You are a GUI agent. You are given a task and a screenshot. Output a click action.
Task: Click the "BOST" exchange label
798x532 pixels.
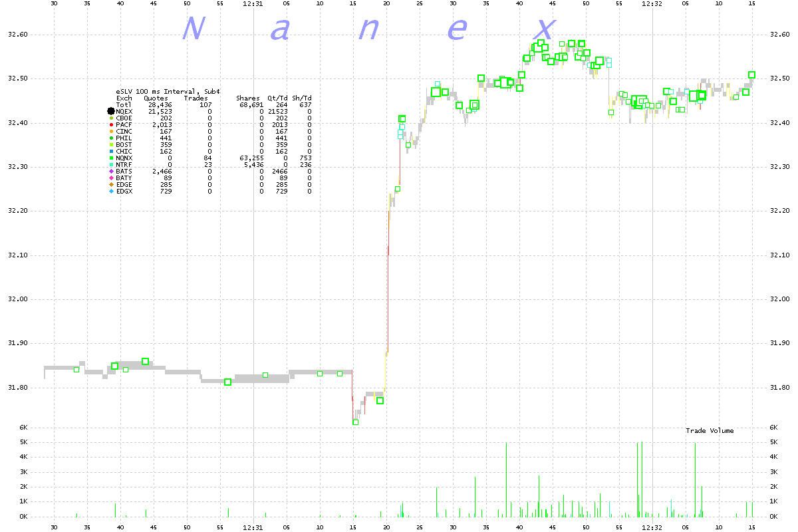coord(124,145)
